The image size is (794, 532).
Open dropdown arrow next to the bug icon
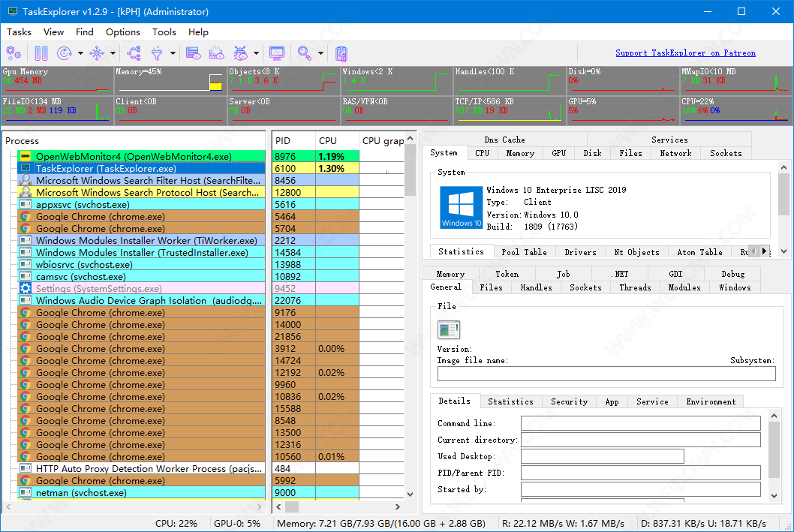(x=256, y=53)
